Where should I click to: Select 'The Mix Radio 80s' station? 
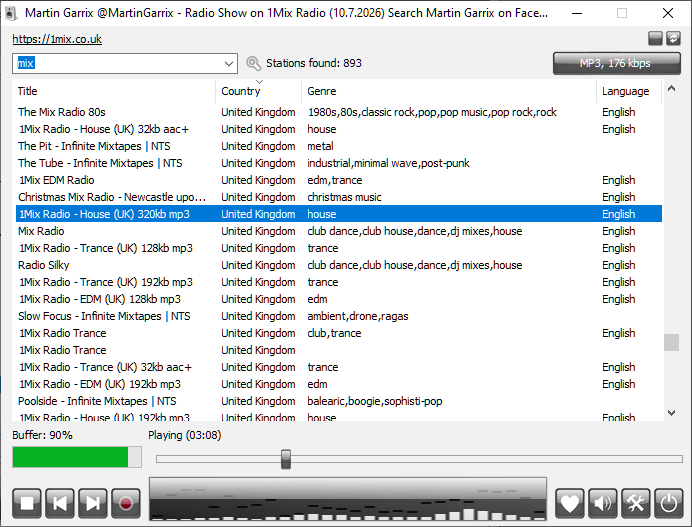[339, 112]
